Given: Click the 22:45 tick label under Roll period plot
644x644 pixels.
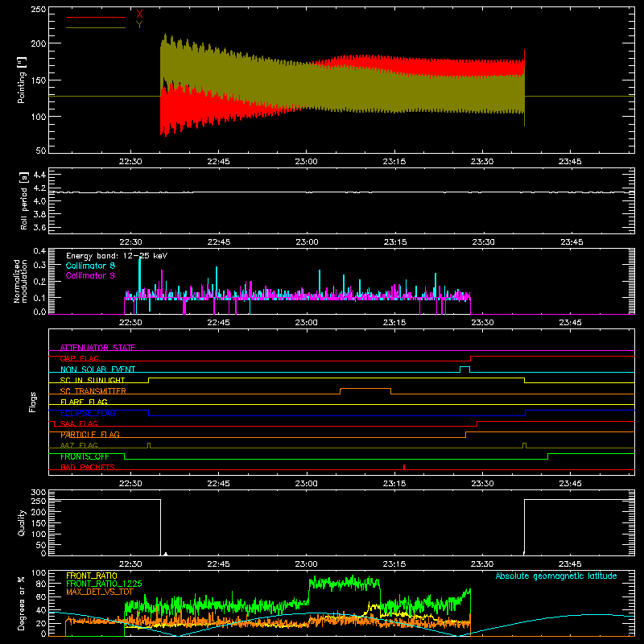Looking at the screenshot, I should 219,242.
